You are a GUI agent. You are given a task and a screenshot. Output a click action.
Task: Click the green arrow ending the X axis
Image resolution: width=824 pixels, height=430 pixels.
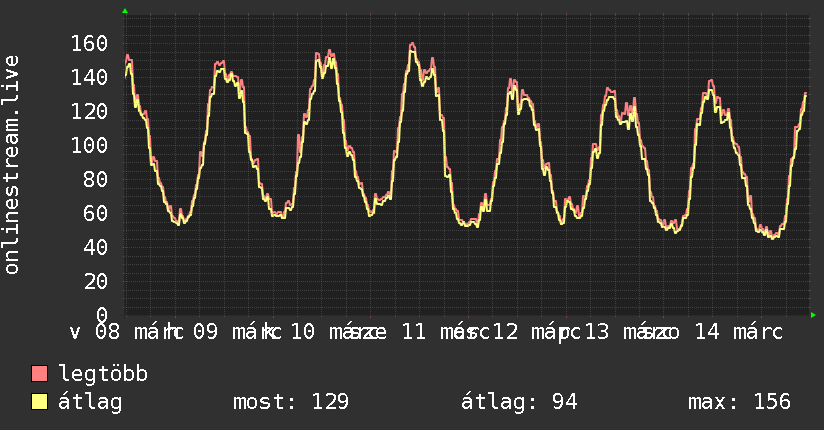813,315
